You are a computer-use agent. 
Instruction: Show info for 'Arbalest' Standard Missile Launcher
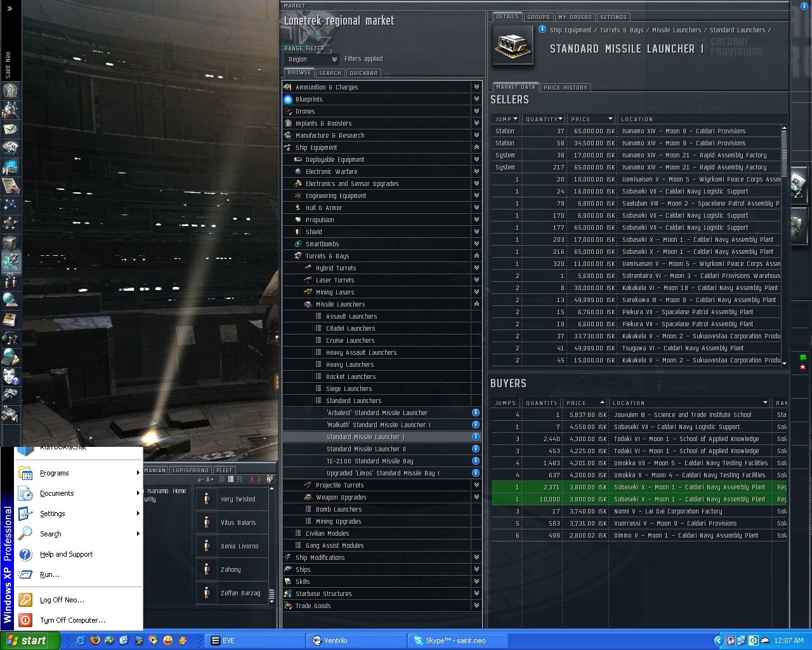point(476,413)
